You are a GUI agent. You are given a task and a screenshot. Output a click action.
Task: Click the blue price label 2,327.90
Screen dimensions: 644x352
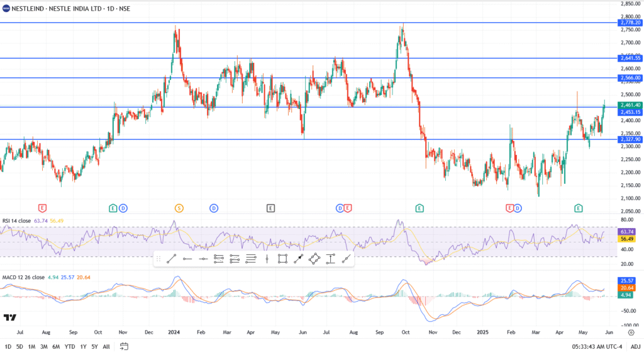(630, 139)
